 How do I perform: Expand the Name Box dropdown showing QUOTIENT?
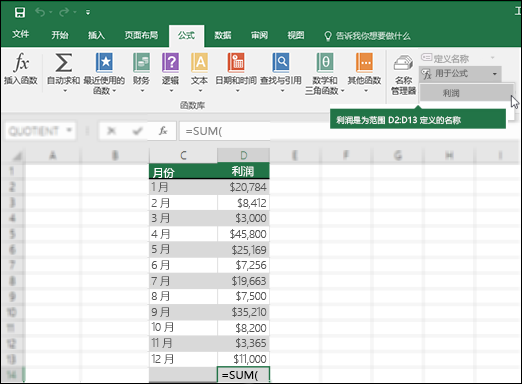coord(69,130)
